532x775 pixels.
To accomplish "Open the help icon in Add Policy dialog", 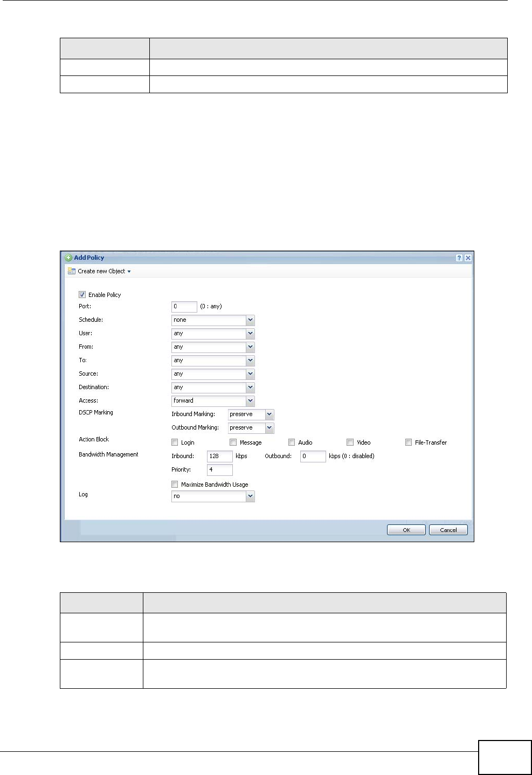I will point(459,258).
